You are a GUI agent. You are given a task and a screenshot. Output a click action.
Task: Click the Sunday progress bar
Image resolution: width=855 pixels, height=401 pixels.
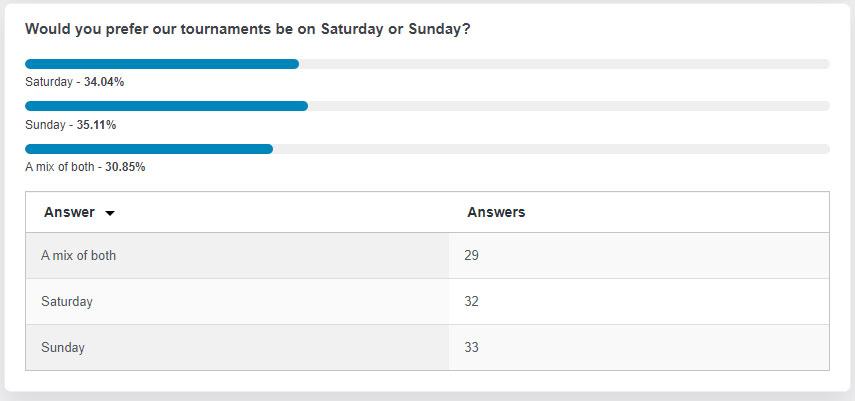tap(428, 106)
